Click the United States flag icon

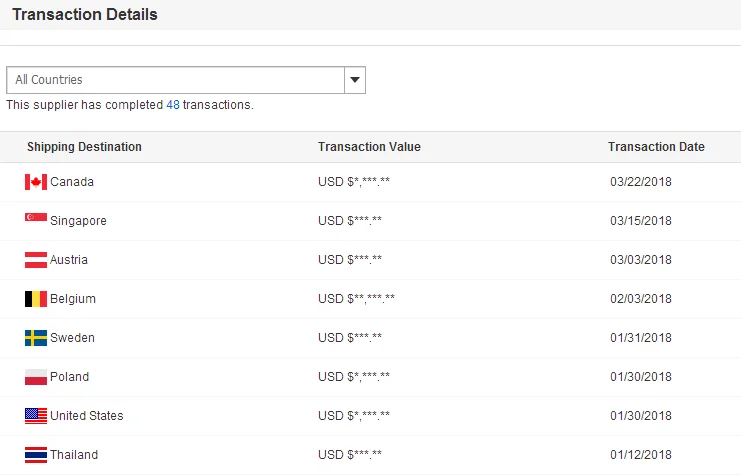tap(36, 416)
